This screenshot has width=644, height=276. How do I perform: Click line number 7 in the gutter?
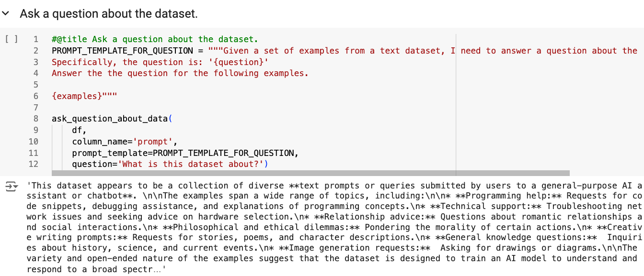[35, 108]
